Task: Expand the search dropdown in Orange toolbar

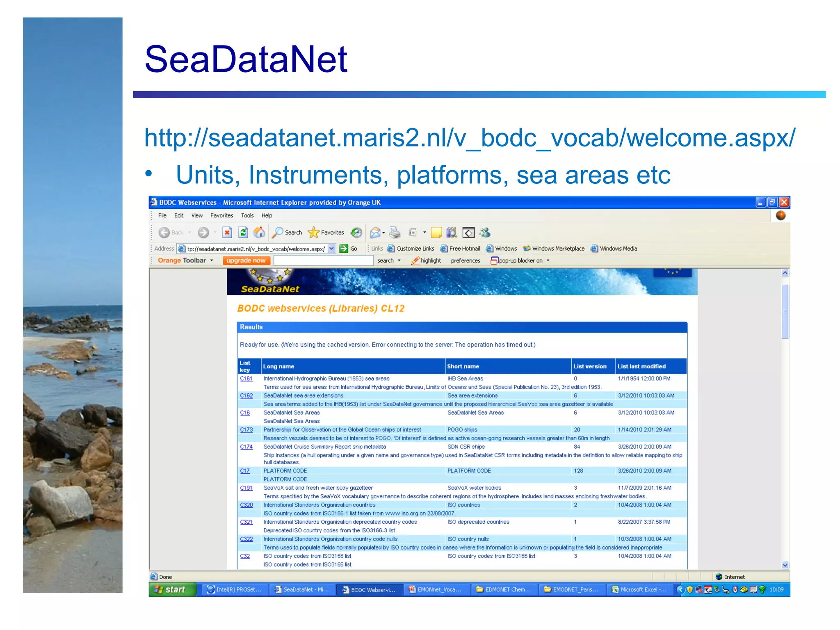Action: pos(399,260)
